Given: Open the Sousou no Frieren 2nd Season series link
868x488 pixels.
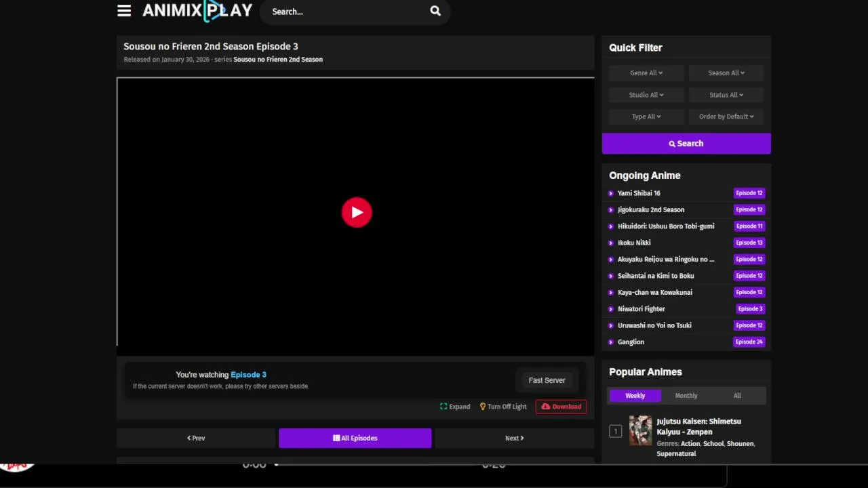Looking at the screenshot, I should pyautogui.click(x=278, y=60).
